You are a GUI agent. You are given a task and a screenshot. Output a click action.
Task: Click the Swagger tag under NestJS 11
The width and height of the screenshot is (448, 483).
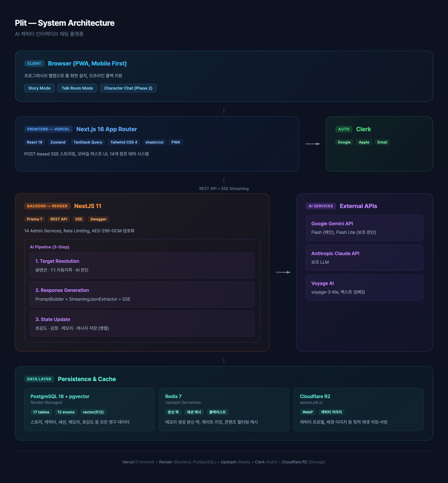point(98,219)
